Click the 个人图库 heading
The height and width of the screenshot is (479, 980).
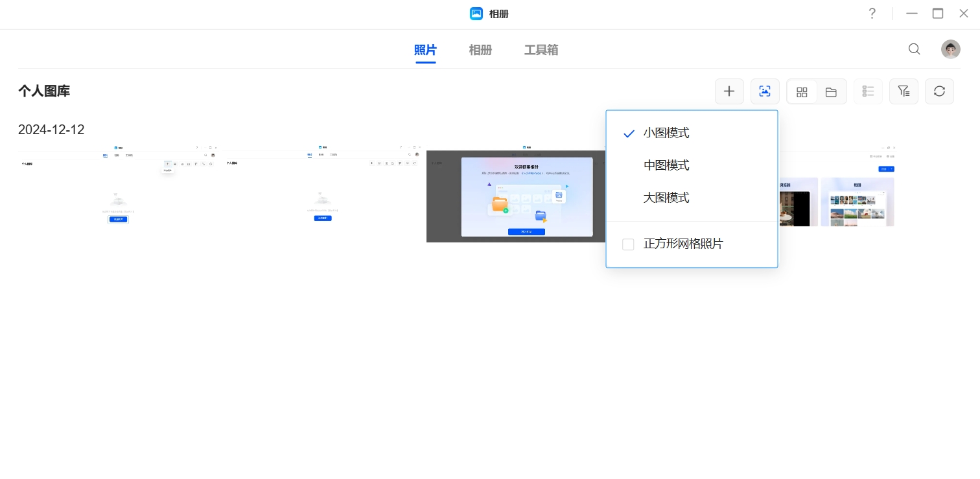coord(44,91)
